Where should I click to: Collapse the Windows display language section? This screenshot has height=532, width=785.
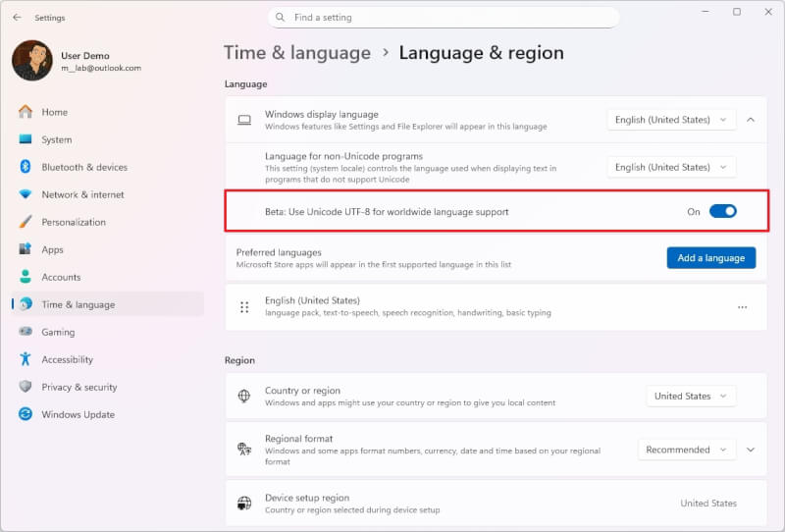[x=751, y=120]
